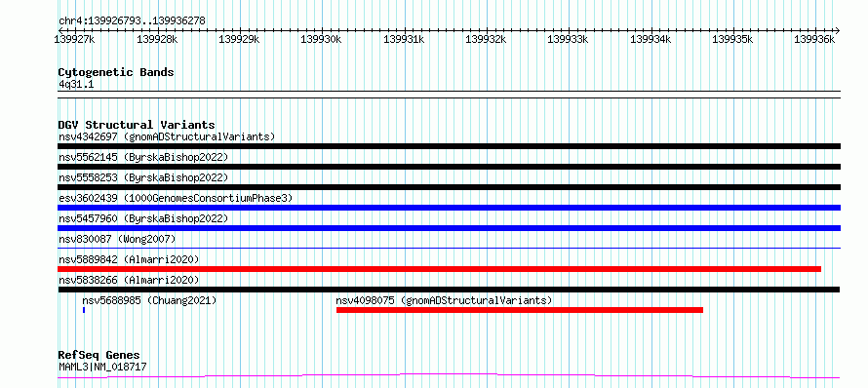Open esv3602439 1000GenomesConsortiumPhase3 label
This screenshot has width=868, height=388.
click(175, 198)
